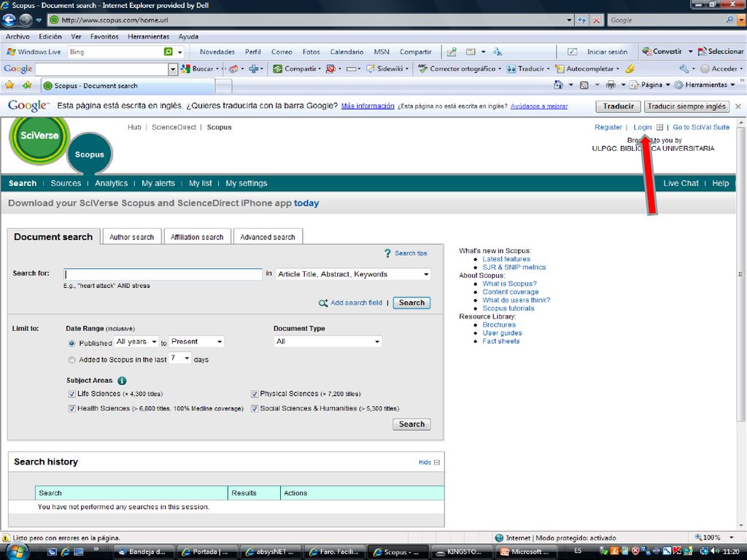Open the Live Chat link
Viewport: 747px width, 560px height.
[681, 183]
